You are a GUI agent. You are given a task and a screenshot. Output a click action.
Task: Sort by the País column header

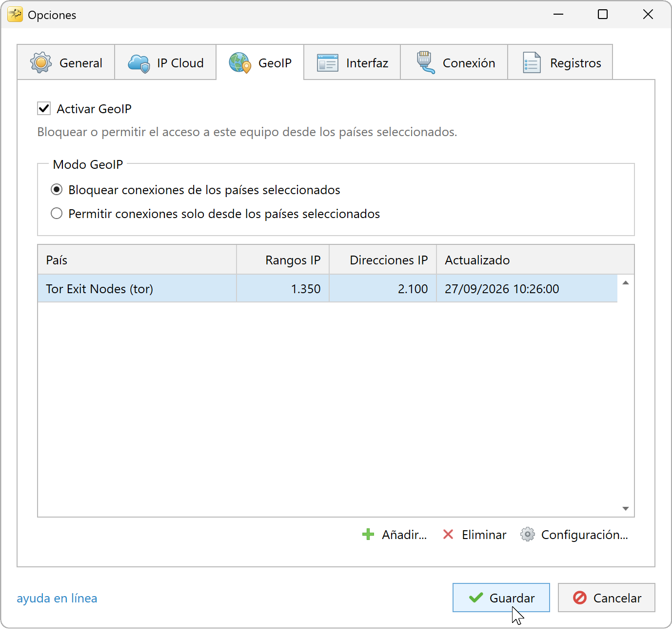click(x=137, y=260)
